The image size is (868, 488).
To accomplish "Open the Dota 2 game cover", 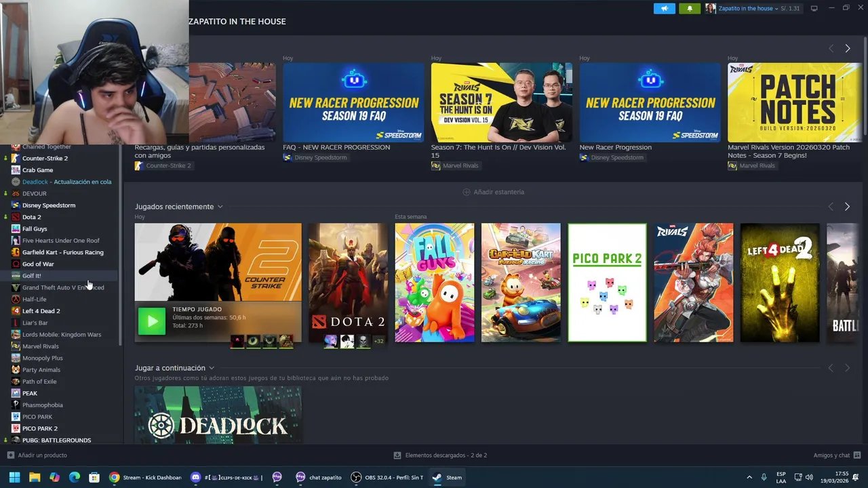I will pyautogui.click(x=348, y=283).
